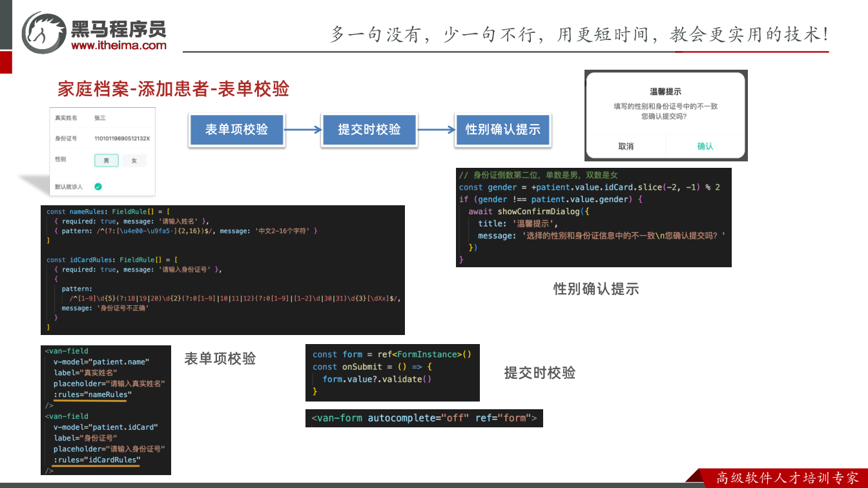This screenshot has height=488, width=868.
Task: Click the 温馨提示 dialog title
Action: coord(665,92)
